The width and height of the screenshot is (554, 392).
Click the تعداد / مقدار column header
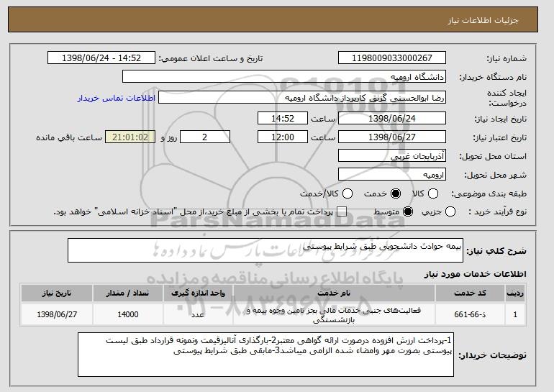[x=128, y=293]
